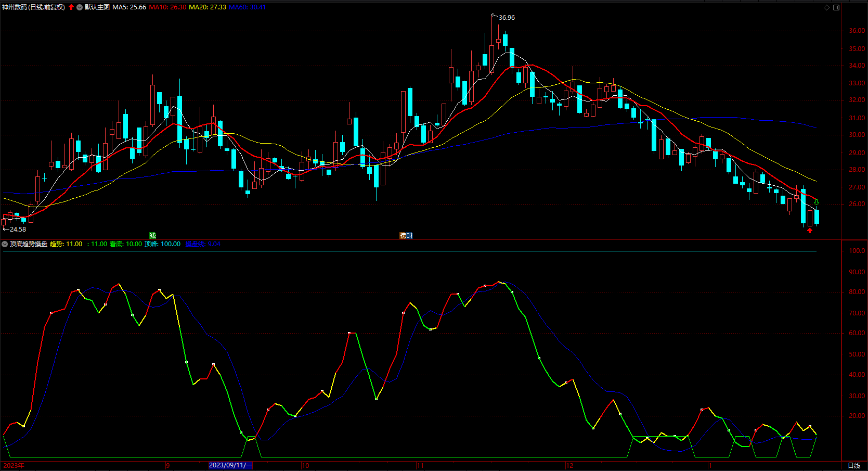Open the 榜财 info marker below the chart

pos(406,236)
